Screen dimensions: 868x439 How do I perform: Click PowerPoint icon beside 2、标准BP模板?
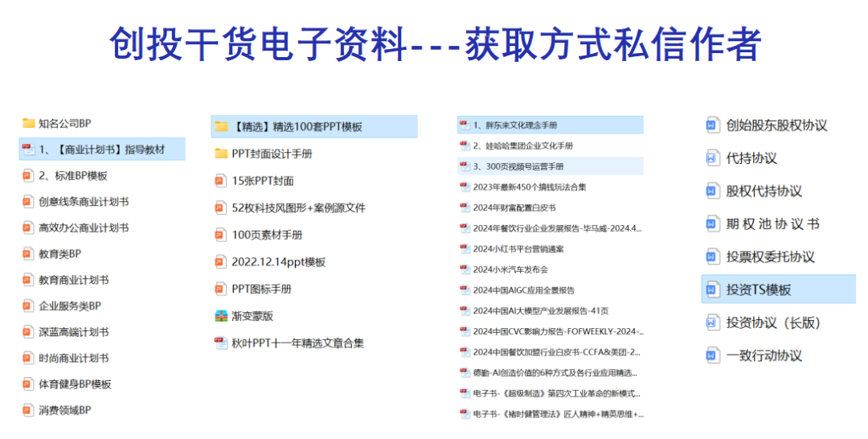27,175
